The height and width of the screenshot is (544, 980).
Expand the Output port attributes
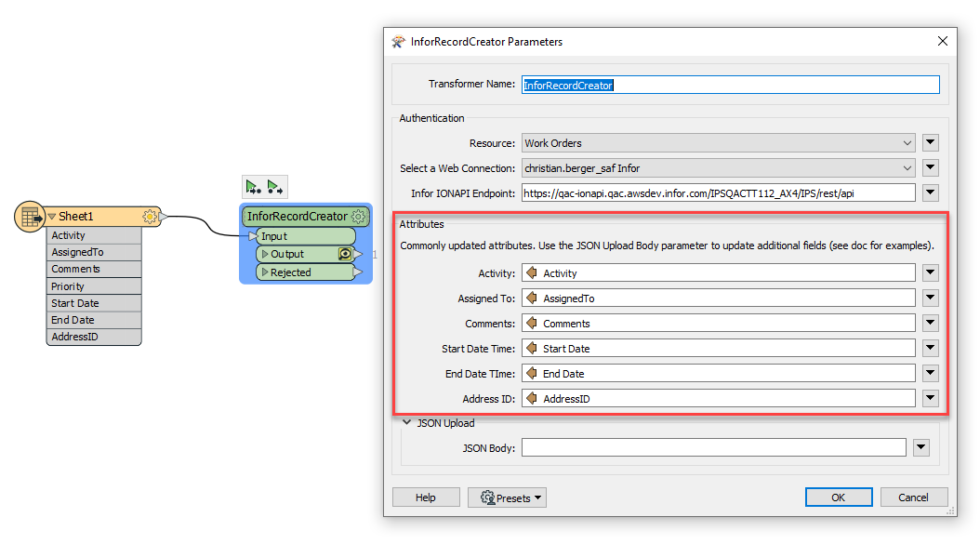[265, 254]
